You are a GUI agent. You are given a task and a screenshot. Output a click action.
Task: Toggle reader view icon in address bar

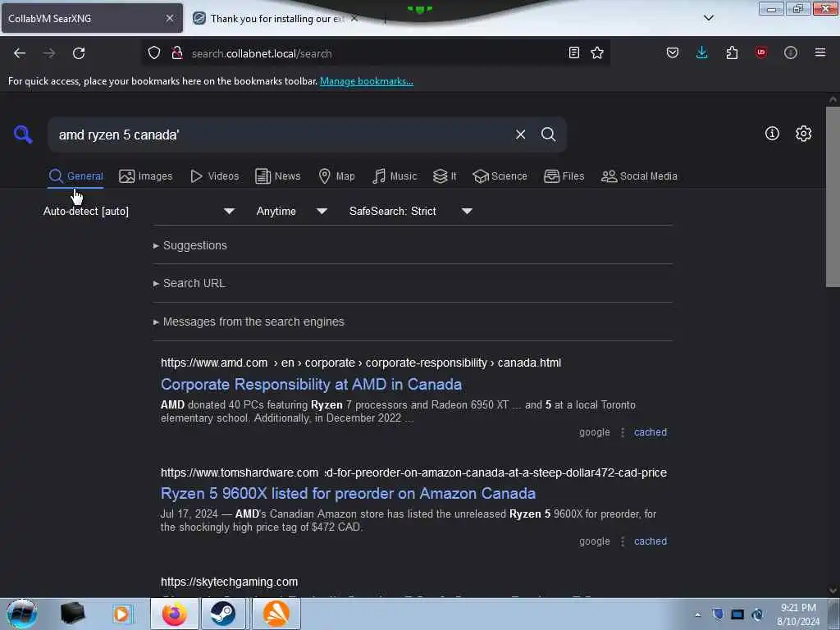coord(573,52)
